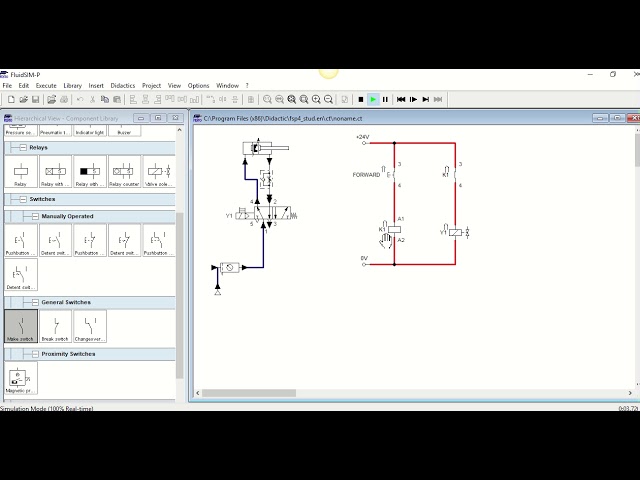Click the K1 relay coil in the circuit
640x480 pixels.
394,229
